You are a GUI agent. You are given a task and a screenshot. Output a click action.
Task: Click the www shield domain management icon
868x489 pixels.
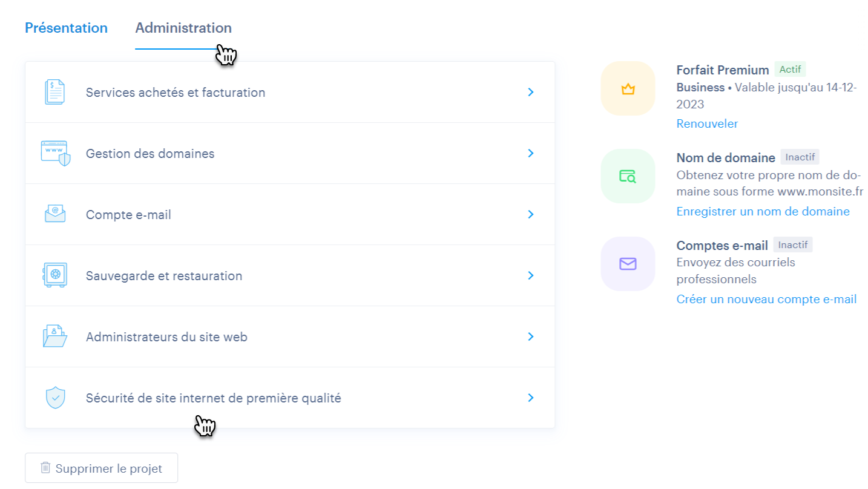[55, 154]
